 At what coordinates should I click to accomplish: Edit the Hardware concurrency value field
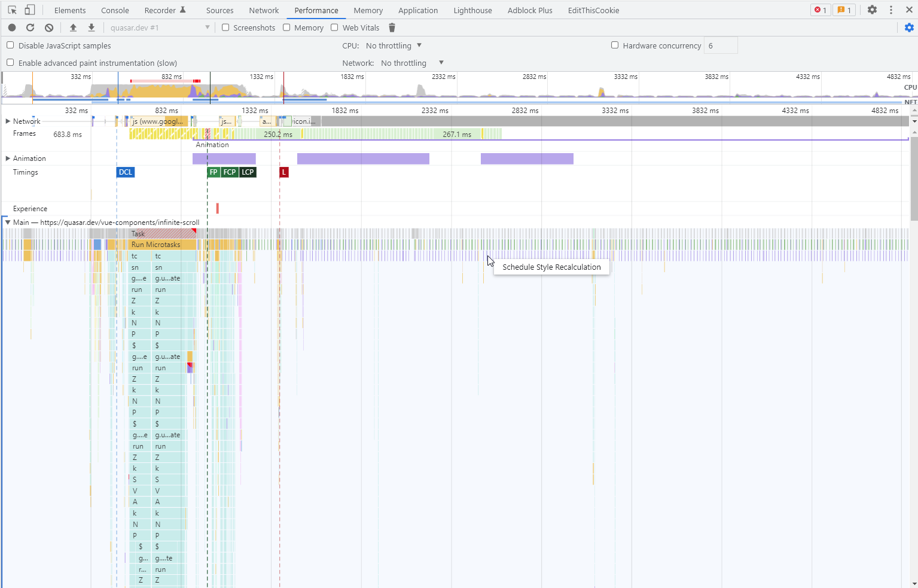tap(721, 45)
